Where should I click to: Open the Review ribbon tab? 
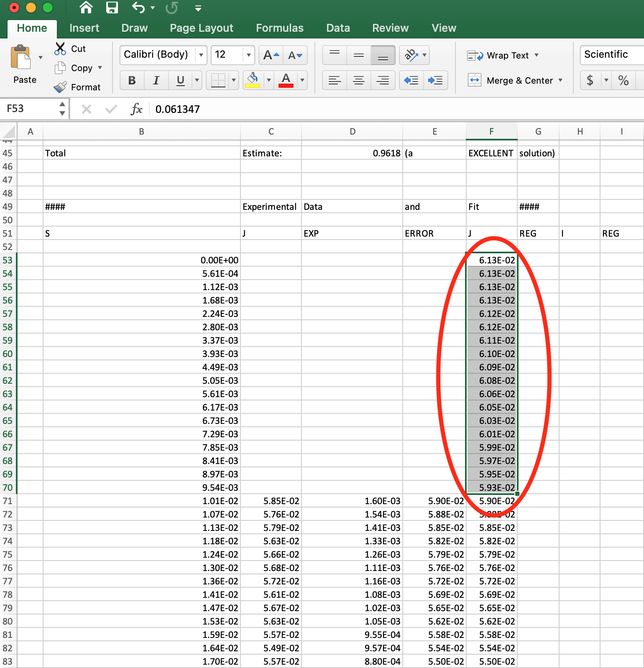(390, 28)
